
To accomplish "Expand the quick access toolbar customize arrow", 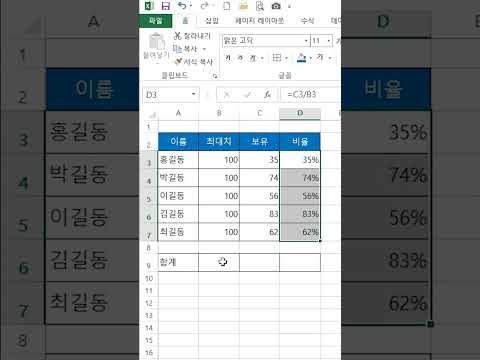I will [289, 6].
